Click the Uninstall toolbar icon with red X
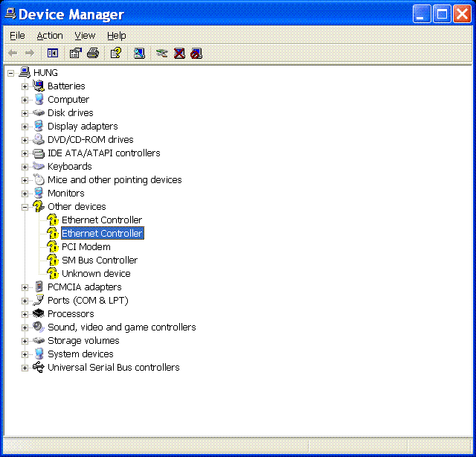This screenshot has width=476, height=457. [x=179, y=53]
